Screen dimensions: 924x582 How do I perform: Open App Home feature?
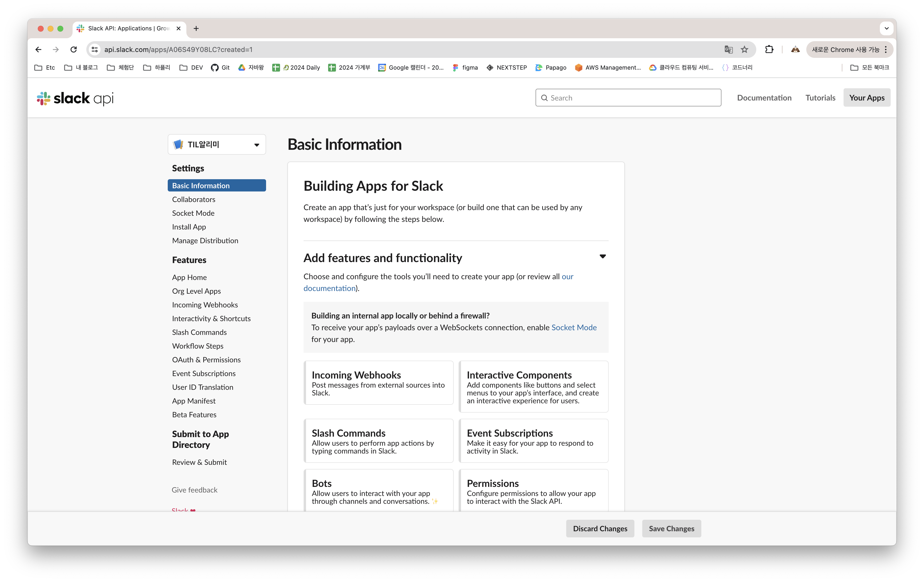pyautogui.click(x=189, y=277)
